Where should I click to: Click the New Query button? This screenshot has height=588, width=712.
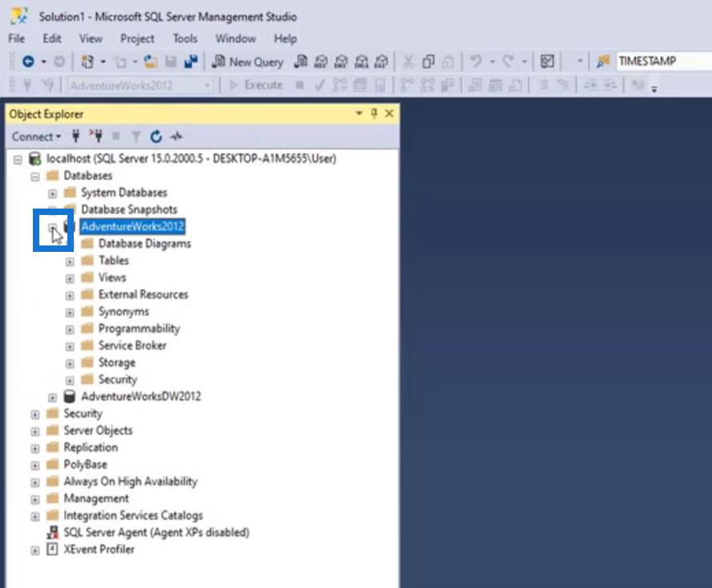coord(248,61)
